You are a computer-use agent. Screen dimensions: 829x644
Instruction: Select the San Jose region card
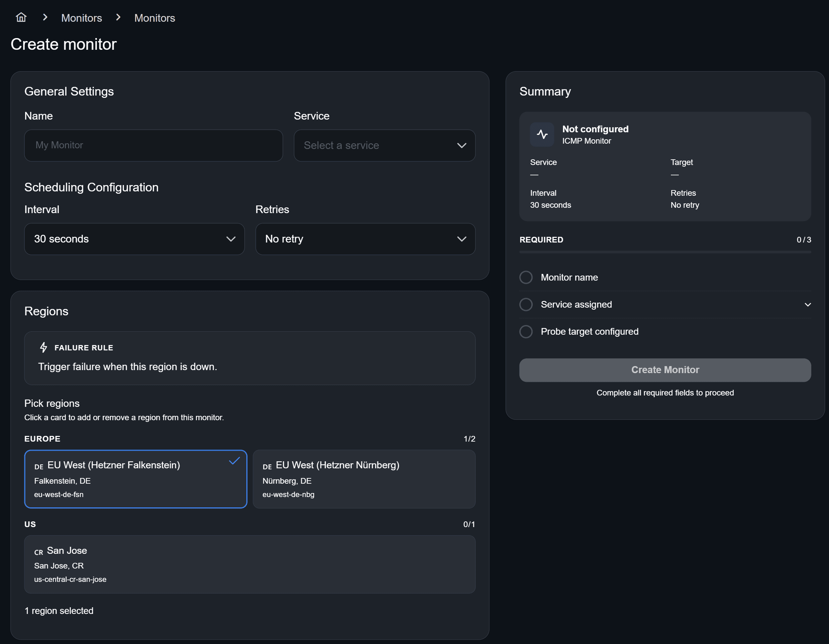(x=250, y=565)
